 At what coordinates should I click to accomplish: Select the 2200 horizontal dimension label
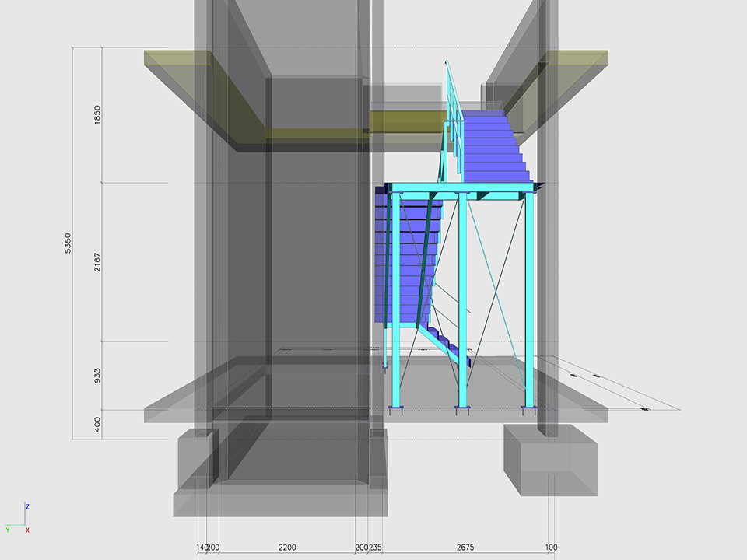click(286, 548)
